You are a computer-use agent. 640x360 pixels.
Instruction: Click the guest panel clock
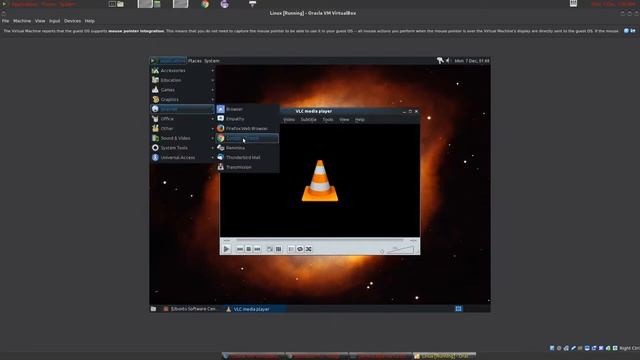472,61
